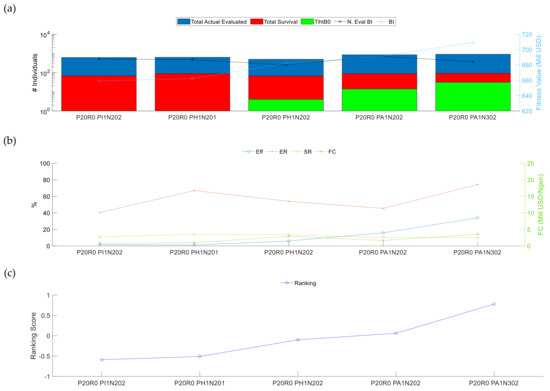550x391 pixels.
Task: Click the red Total Survival legend swatch
Action: pos(257,22)
